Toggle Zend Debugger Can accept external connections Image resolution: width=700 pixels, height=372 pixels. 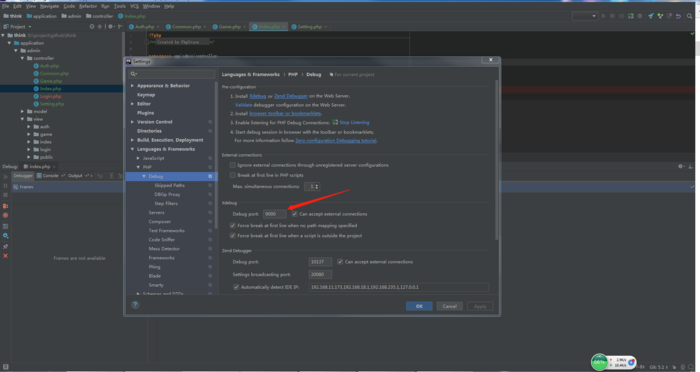340,262
